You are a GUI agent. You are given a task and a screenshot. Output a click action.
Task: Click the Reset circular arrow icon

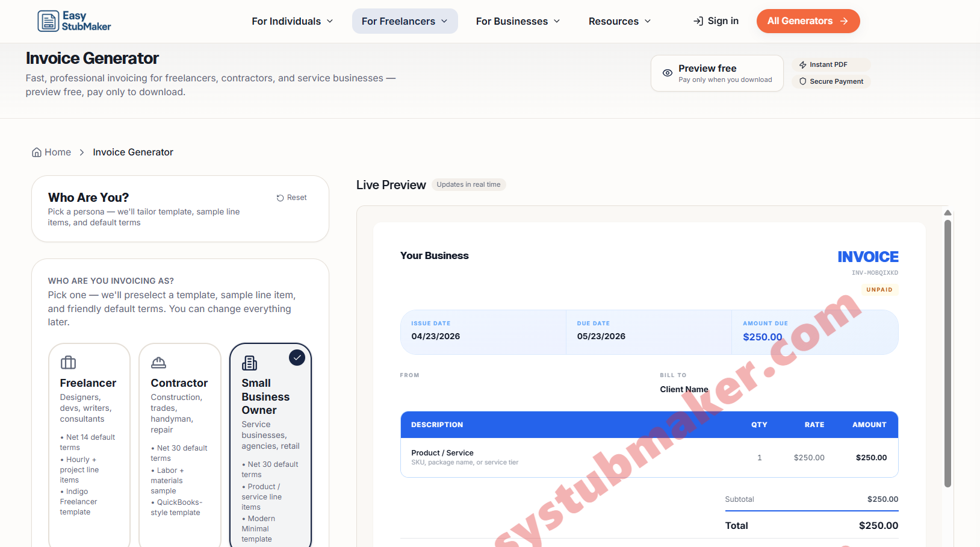click(x=280, y=198)
